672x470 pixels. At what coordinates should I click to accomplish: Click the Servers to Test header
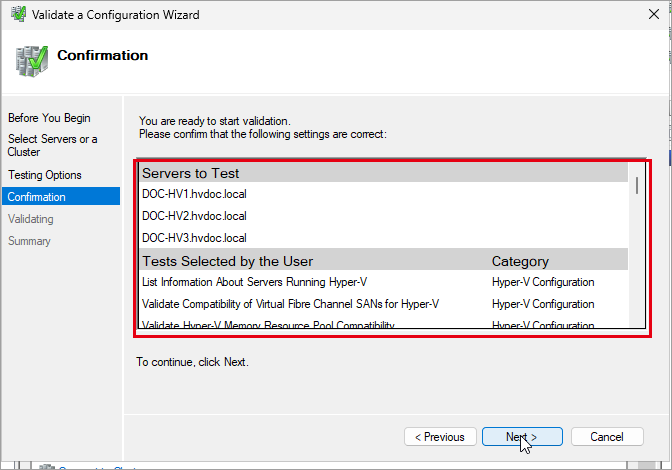point(191,173)
